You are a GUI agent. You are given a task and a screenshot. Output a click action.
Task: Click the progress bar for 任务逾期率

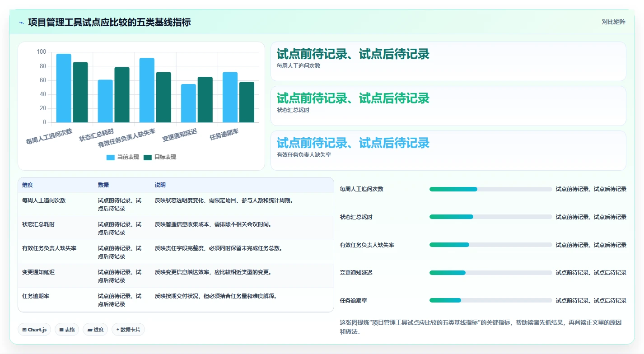point(490,300)
